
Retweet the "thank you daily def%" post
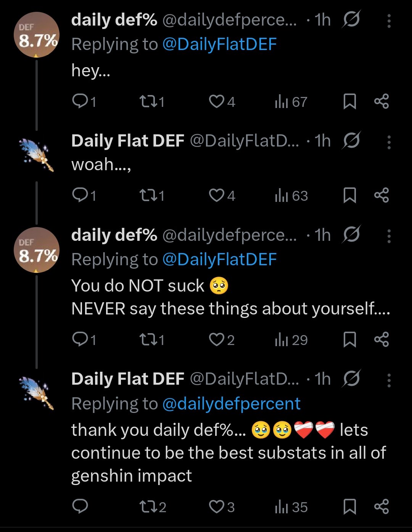point(152,507)
